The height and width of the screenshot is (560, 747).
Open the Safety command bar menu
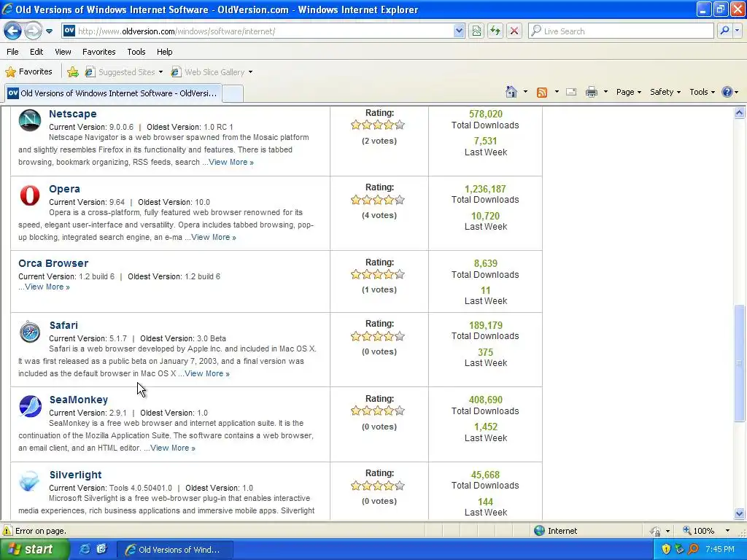point(665,92)
